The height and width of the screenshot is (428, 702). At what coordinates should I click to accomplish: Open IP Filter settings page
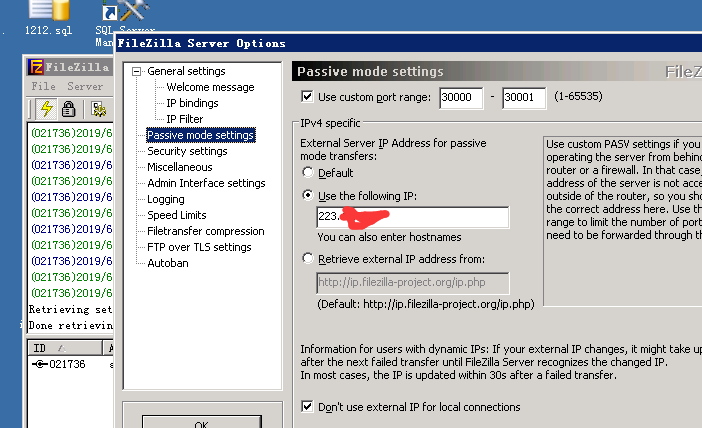[184, 119]
